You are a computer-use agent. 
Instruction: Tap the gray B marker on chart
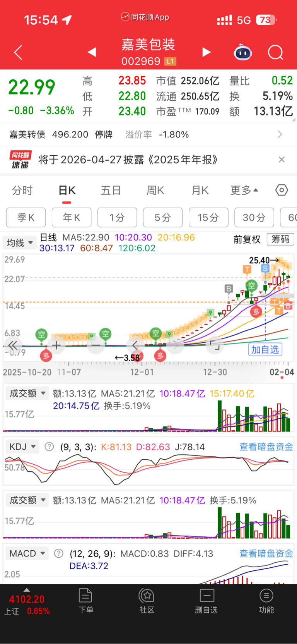pos(229,289)
